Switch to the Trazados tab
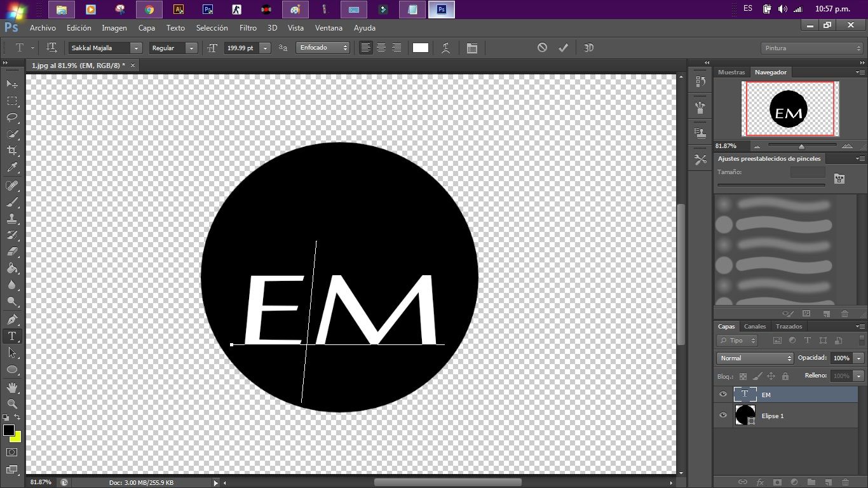The height and width of the screenshot is (488, 868). [789, 326]
